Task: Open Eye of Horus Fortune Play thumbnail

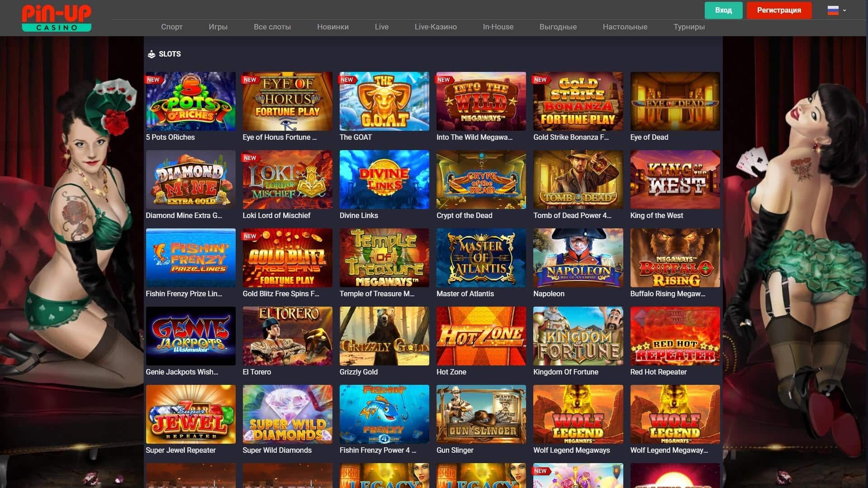Action: coord(287,101)
